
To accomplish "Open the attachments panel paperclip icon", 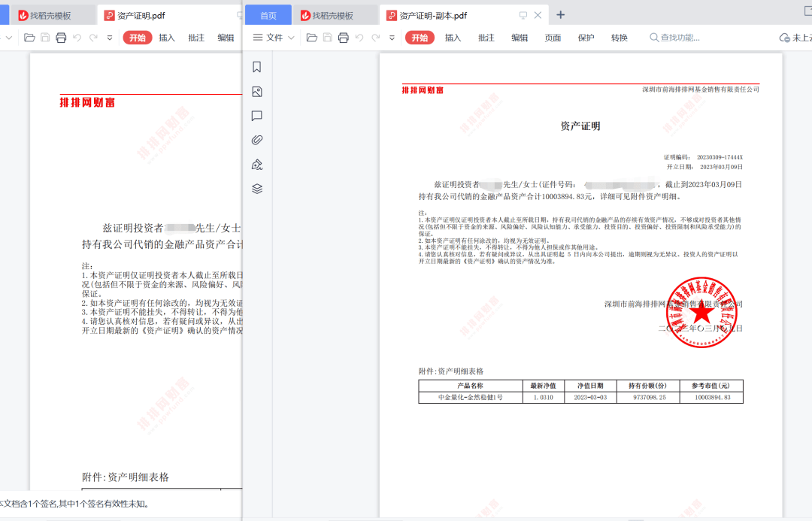I will pos(257,140).
